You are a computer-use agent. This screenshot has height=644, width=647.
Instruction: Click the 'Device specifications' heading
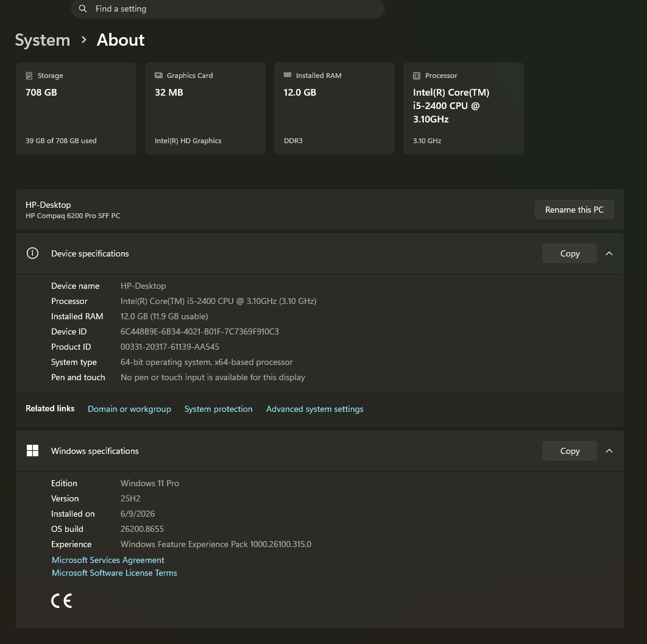coord(90,253)
